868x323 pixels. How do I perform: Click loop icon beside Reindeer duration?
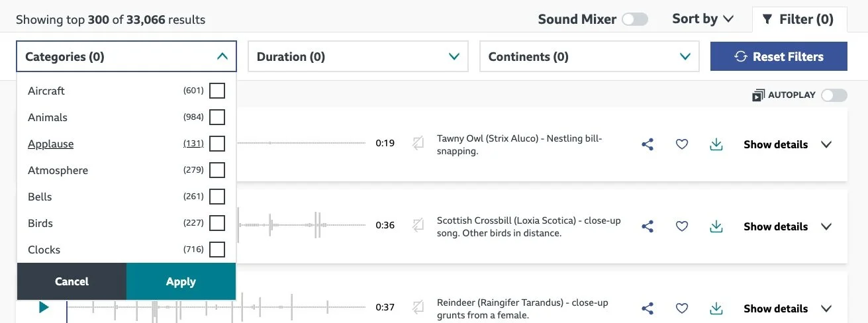coord(418,307)
